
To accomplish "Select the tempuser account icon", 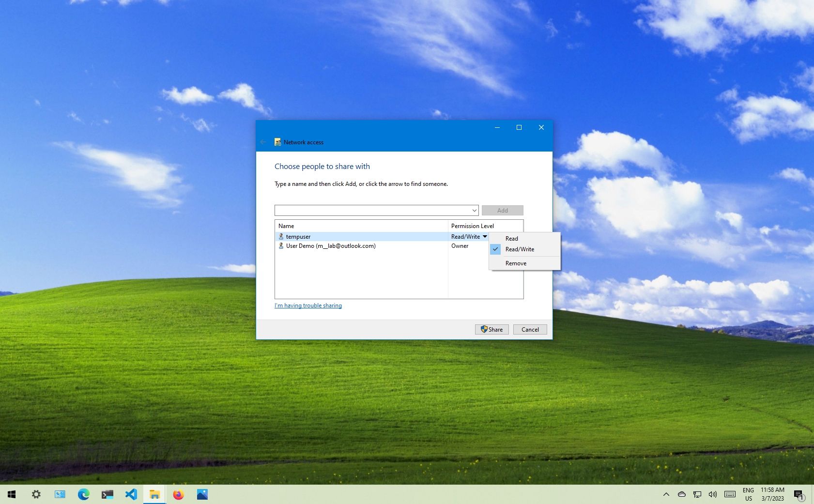I will click(x=281, y=236).
